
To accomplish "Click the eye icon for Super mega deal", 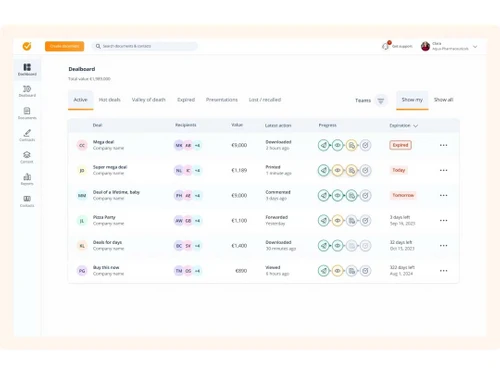I will (337, 170).
